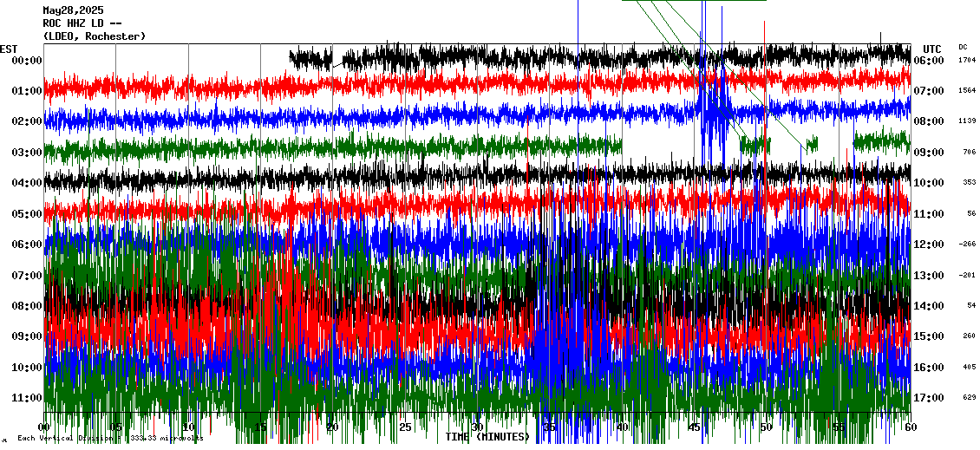Click the 11:00 EST row label
Viewport: 980px width, 450px height.
[x=27, y=398]
